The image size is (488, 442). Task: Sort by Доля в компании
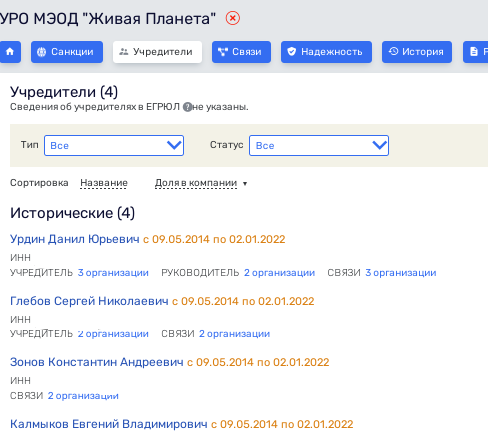(196, 183)
